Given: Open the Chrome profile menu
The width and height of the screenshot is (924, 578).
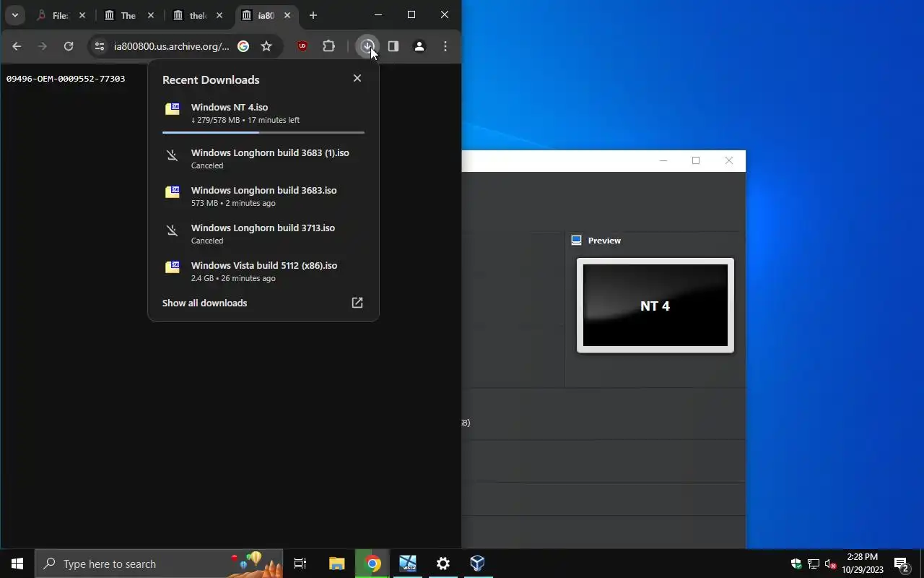Looking at the screenshot, I should [x=419, y=46].
